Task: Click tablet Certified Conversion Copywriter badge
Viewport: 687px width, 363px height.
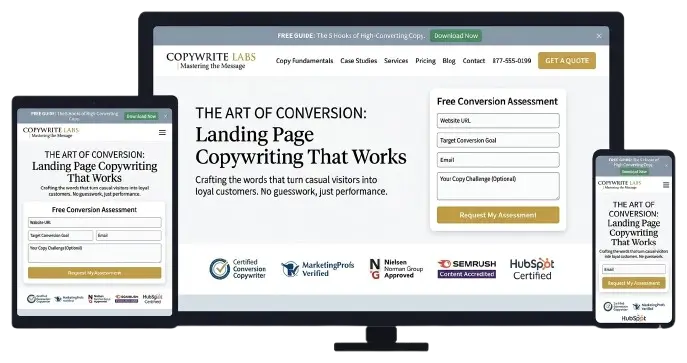Action: click(x=39, y=299)
